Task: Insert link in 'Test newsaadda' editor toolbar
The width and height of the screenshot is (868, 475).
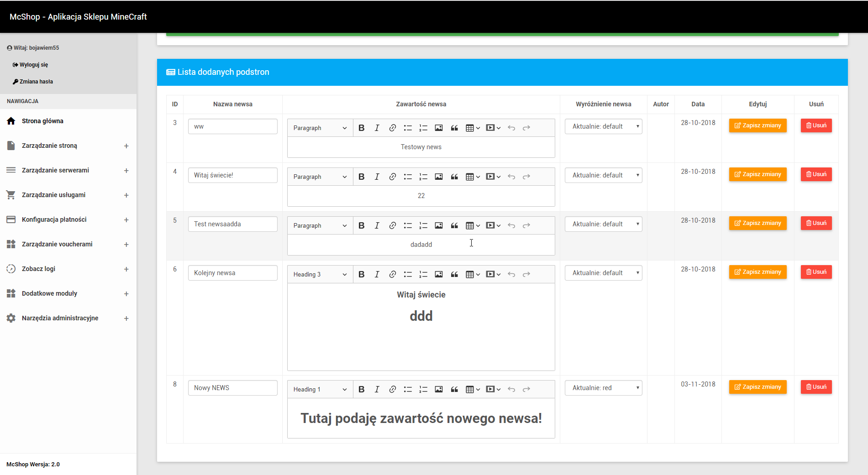Action: [392, 225]
